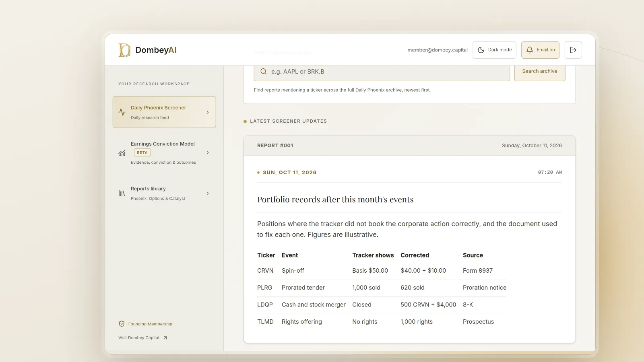Click the report title 'Portfolio records after this month's events'
This screenshot has width=644, height=362.
pos(335,200)
